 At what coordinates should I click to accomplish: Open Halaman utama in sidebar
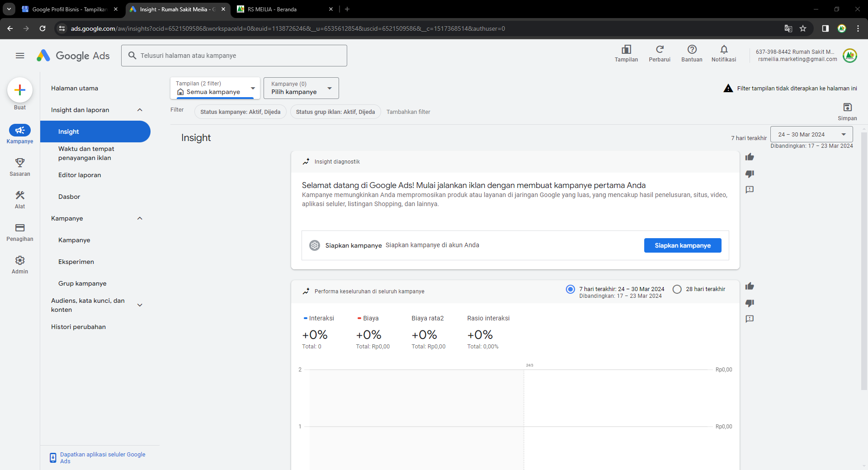tap(75, 88)
